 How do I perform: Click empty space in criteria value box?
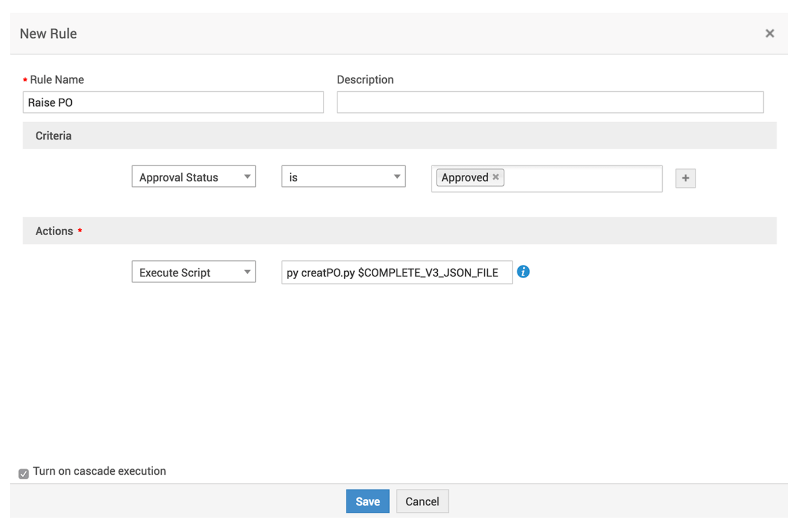582,178
